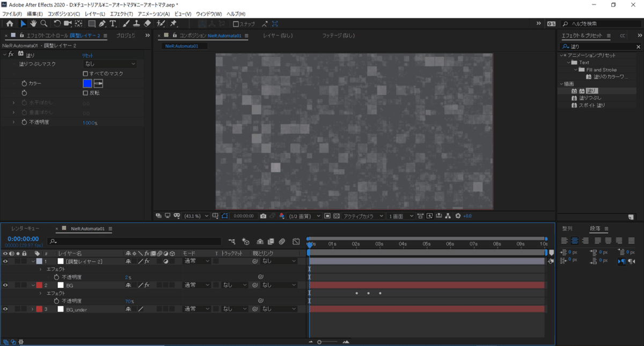Select the Eraser tool
Viewport: 644px width, 346px height.
147,24
